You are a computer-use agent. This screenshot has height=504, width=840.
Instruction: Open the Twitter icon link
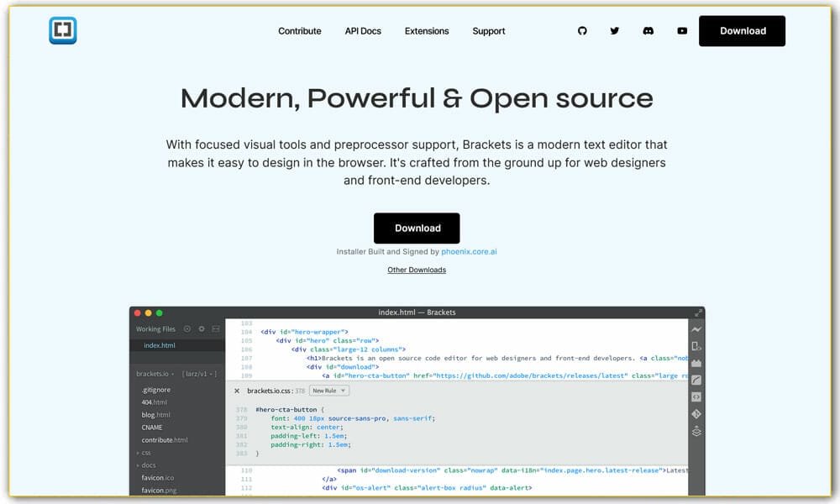[615, 31]
